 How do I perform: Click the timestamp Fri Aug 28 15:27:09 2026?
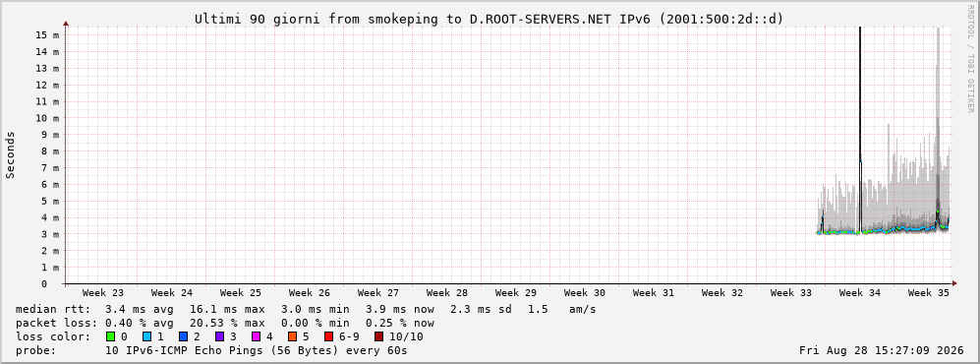click(882, 350)
